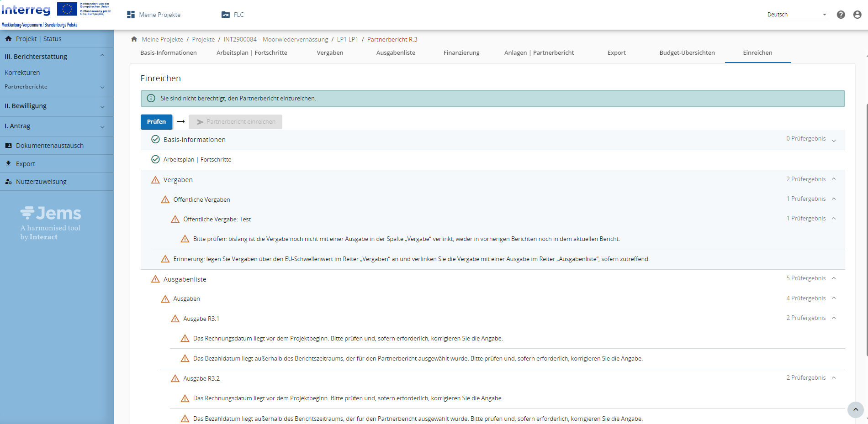
Task: Expand the II. Bewilligung sidebar section
Action: [102, 106]
